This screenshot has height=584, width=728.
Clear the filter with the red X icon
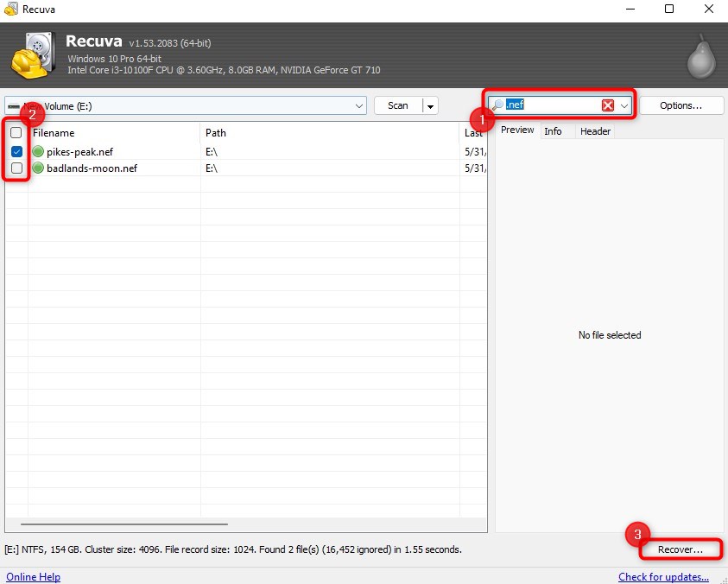coord(608,105)
